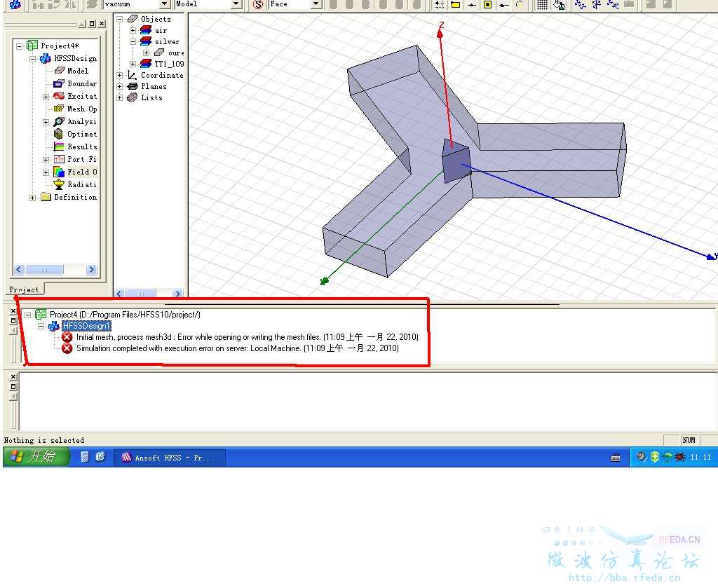Expand the TT1_109 node
This screenshot has height=588, width=718.
point(133,64)
